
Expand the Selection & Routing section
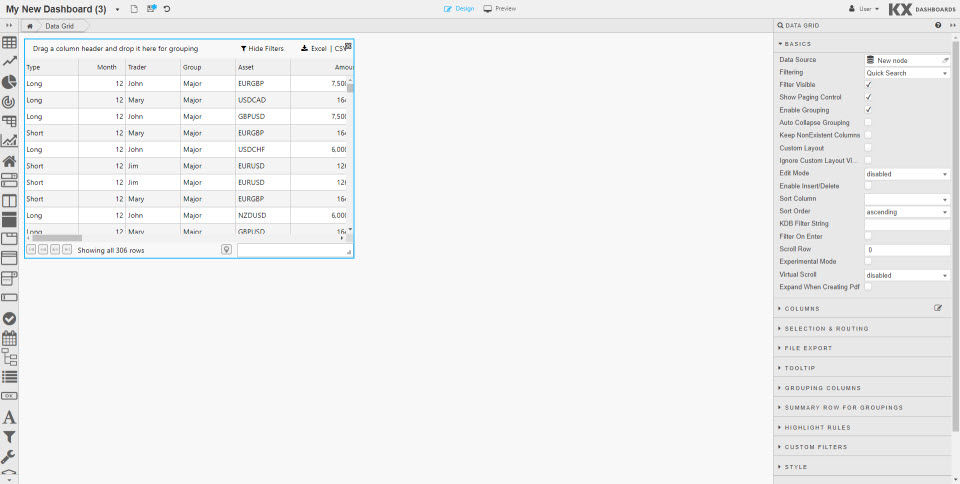click(x=826, y=329)
